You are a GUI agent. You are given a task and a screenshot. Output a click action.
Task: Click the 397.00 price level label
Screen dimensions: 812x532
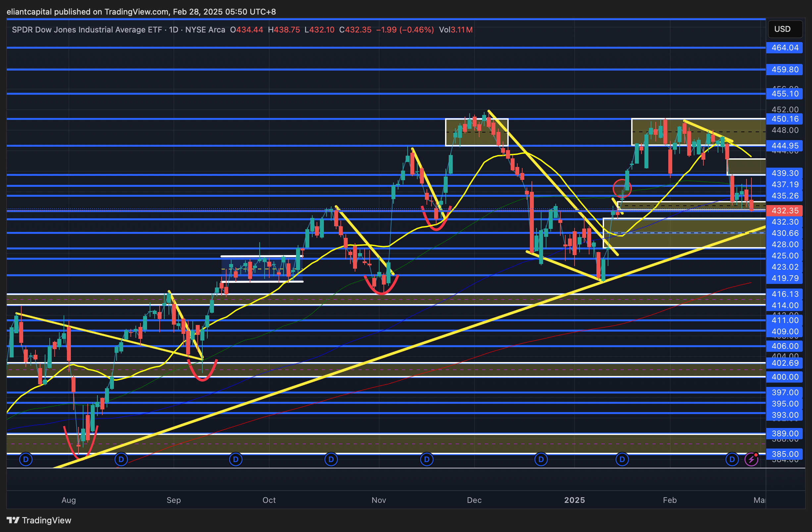[x=784, y=393]
